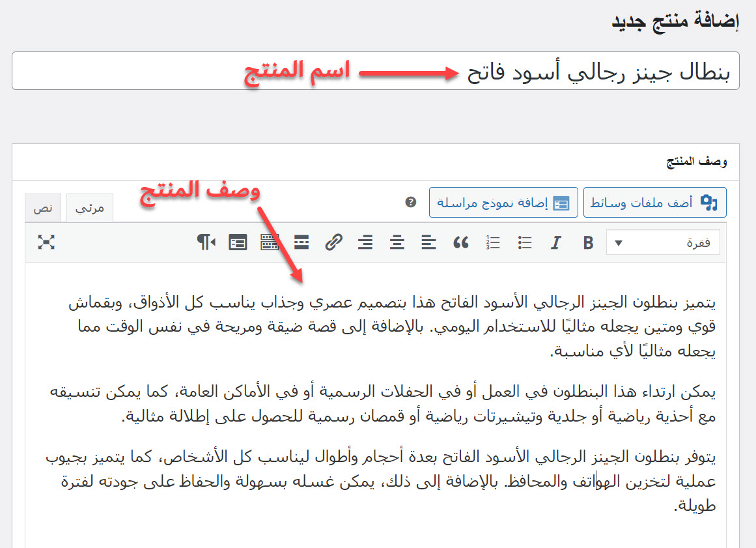Toggle the extra toolbar row (keyboard-like icon)
Image resolution: width=756 pixels, height=548 pixels.
(270, 243)
